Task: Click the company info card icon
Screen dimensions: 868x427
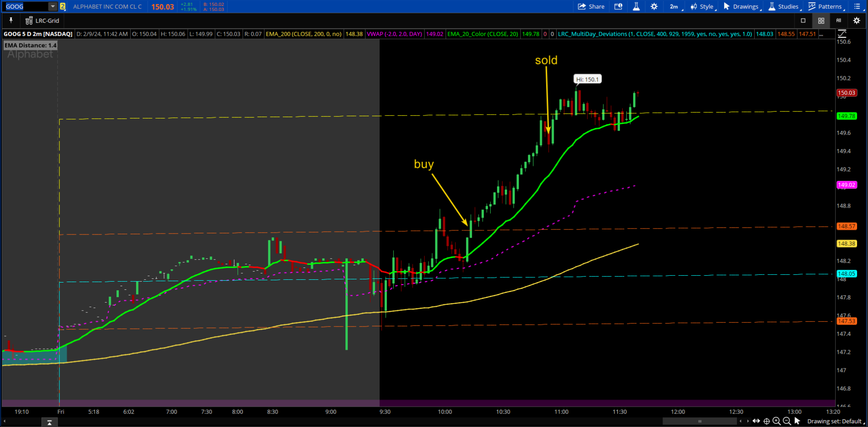Action: pyautogui.click(x=618, y=6)
